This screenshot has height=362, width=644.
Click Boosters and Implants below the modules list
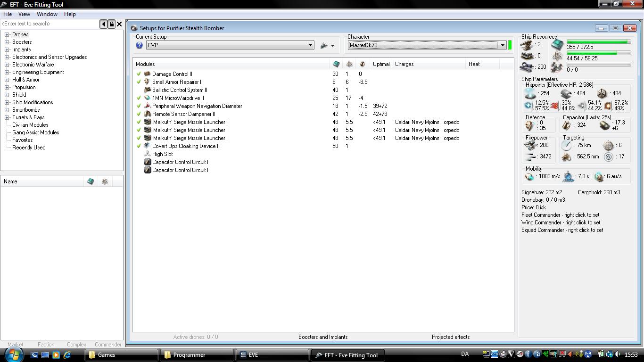click(323, 337)
